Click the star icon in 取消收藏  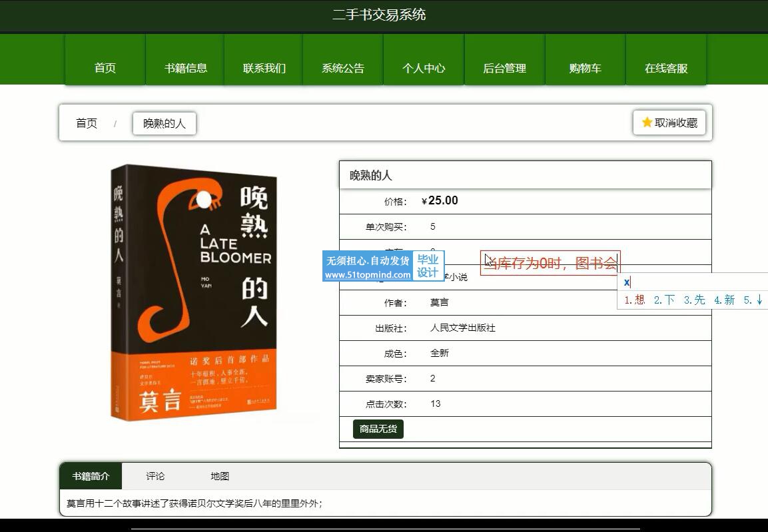point(647,123)
